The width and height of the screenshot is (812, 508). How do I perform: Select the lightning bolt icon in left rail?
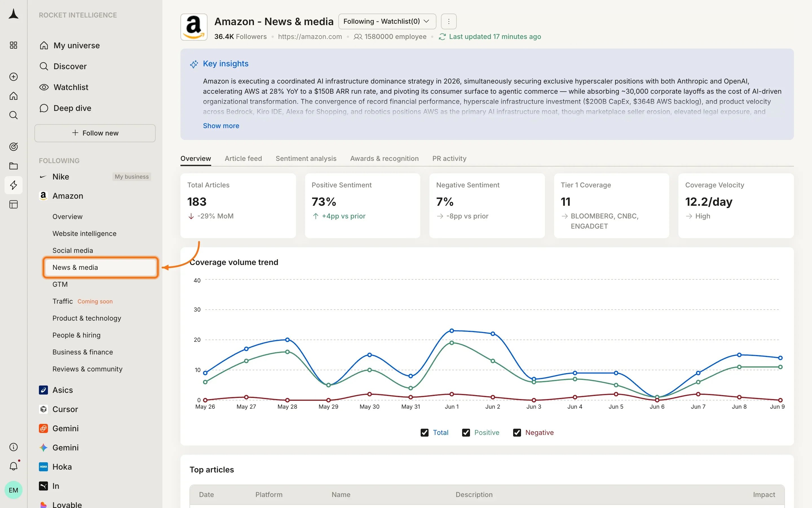tap(14, 185)
